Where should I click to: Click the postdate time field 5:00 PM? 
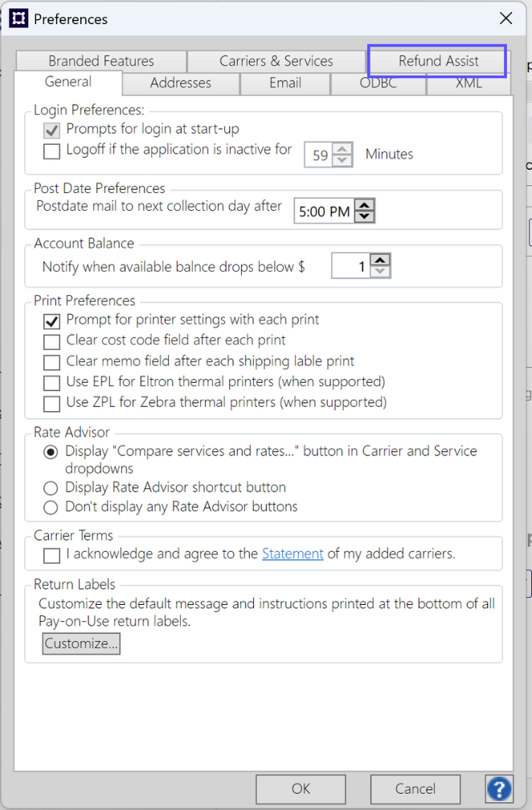pos(324,212)
